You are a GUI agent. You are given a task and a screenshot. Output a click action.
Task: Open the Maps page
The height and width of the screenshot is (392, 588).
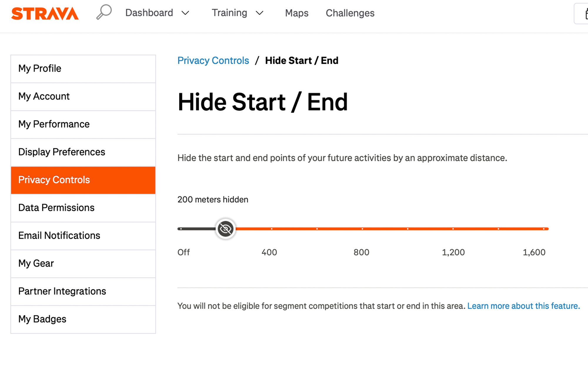tap(296, 13)
